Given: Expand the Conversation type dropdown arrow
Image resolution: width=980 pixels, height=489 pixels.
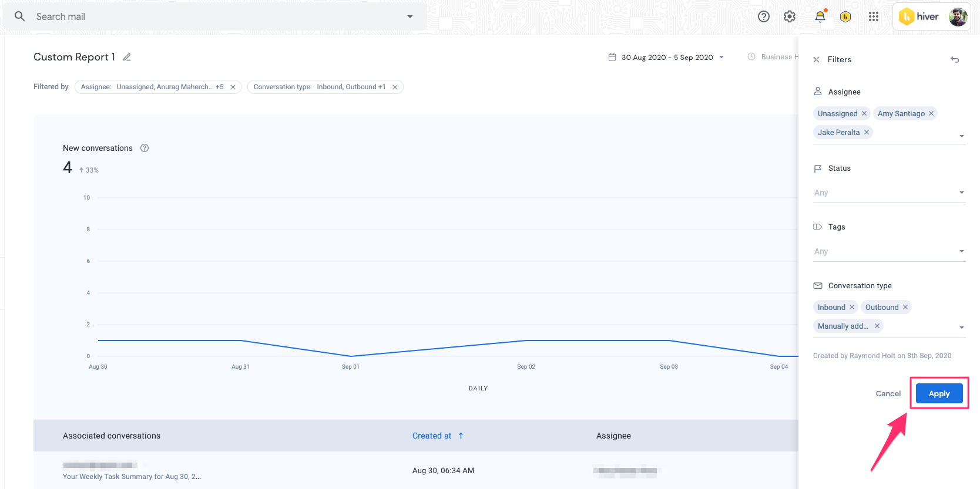Looking at the screenshot, I should coord(962,327).
